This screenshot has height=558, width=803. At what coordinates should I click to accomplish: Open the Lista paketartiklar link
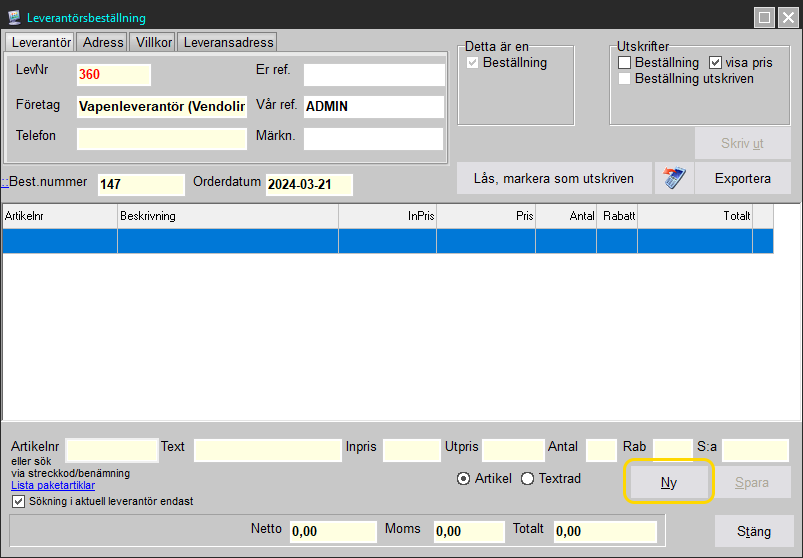53,486
